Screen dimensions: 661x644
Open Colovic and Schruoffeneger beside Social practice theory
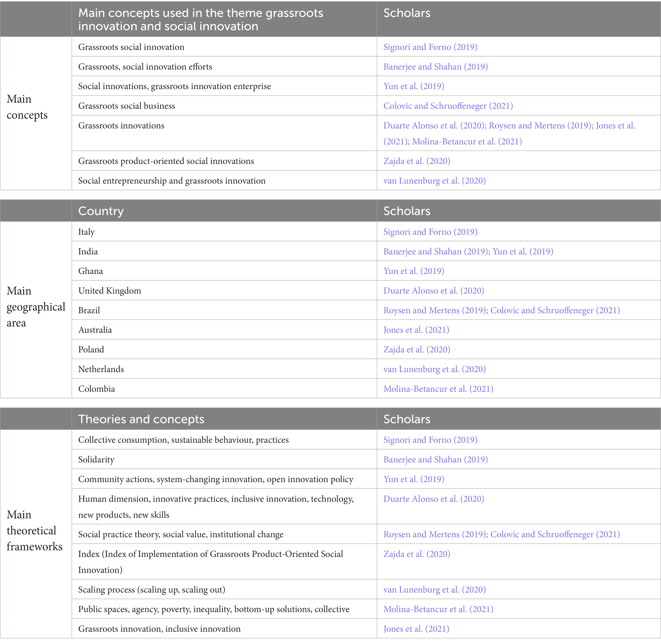coord(555,534)
